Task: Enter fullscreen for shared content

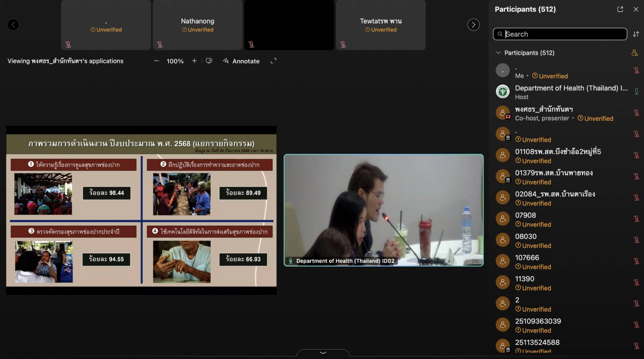Action: click(273, 61)
